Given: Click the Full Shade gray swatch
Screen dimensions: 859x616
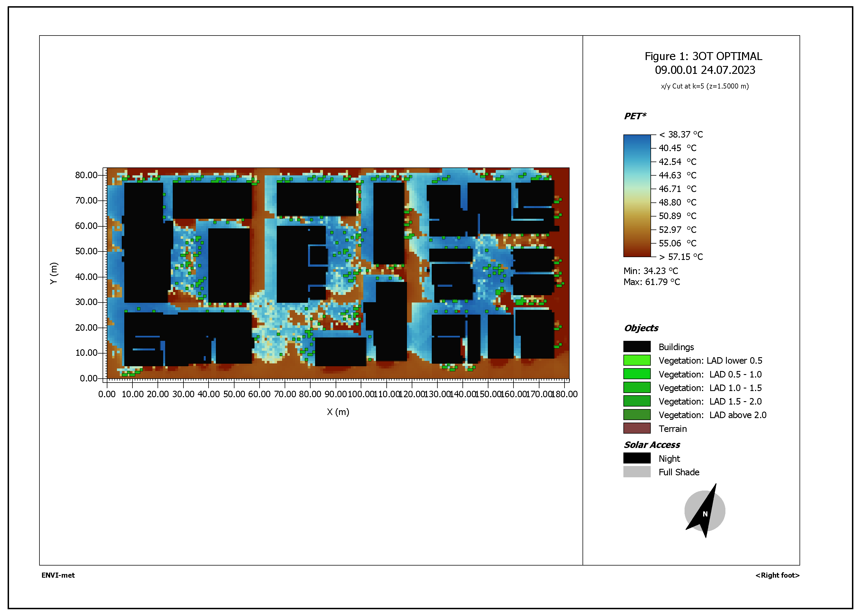Looking at the screenshot, I should [637, 472].
